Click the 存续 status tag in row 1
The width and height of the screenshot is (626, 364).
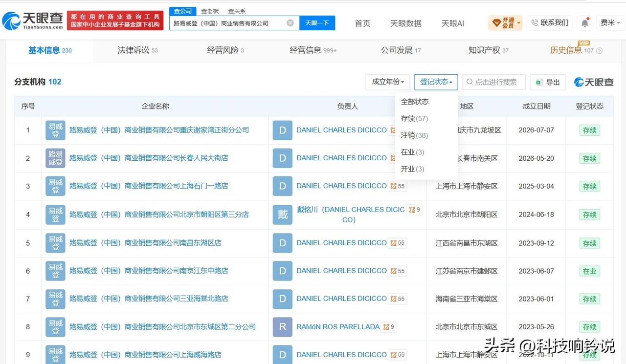pos(589,130)
